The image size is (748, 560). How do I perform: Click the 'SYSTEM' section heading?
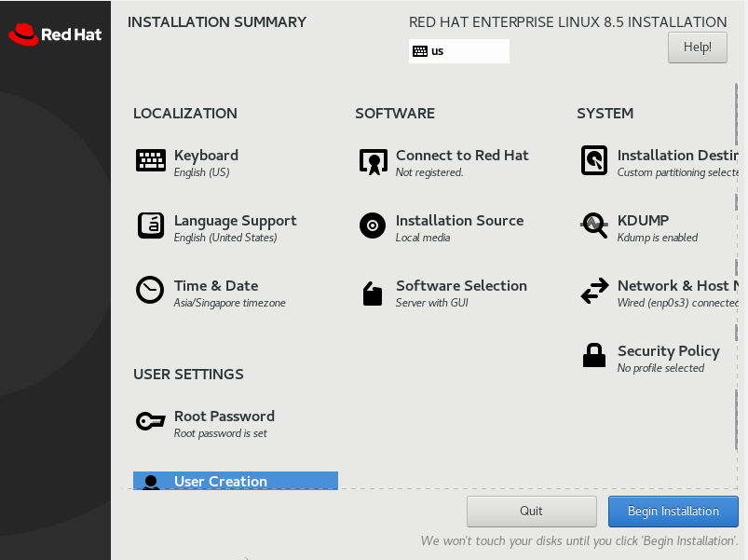[x=605, y=114]
